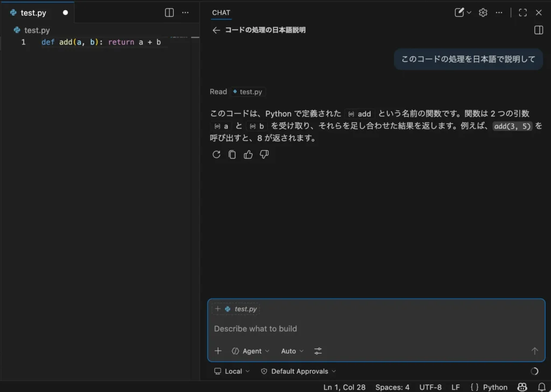
Task: Click the thumbs up icon
Action: 248,155
